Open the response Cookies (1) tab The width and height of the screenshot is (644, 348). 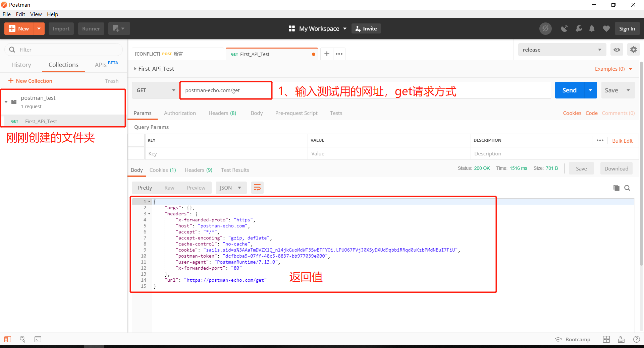(x=163, y=170)
